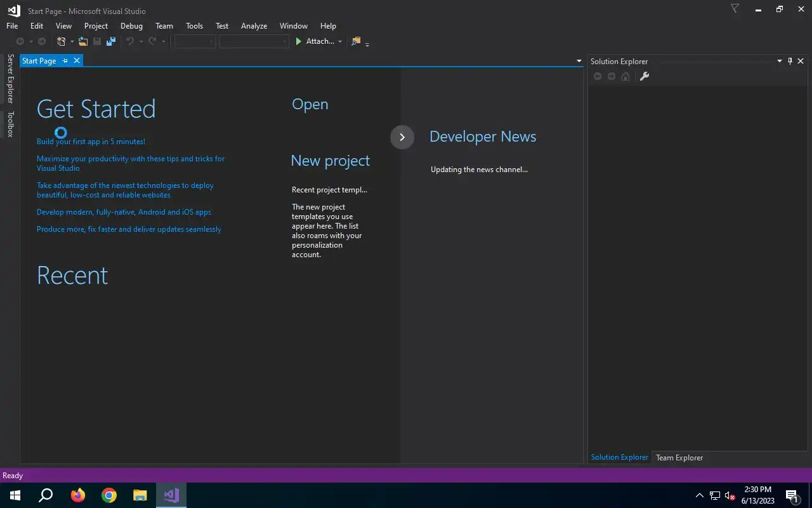The width and height of the screenshot is (812, 508).
Task: Open Solution Explorer window position dropdown
Action: [780, 61]
